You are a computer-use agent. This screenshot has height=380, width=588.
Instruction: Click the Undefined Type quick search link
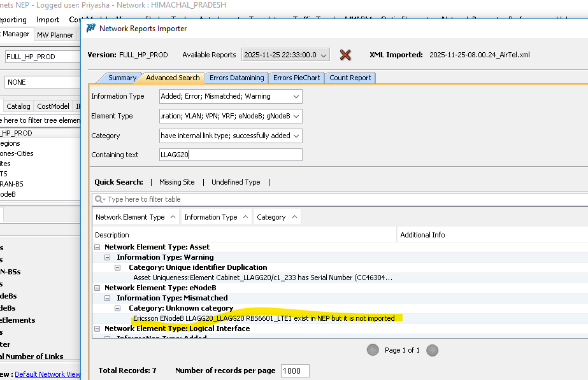(236, 182)
